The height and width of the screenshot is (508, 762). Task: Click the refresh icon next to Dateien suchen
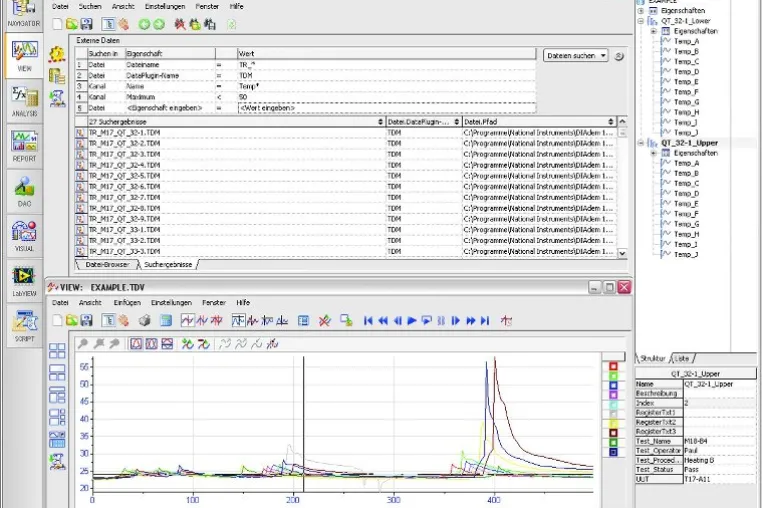pyautogui.click(x=619, y=56)
